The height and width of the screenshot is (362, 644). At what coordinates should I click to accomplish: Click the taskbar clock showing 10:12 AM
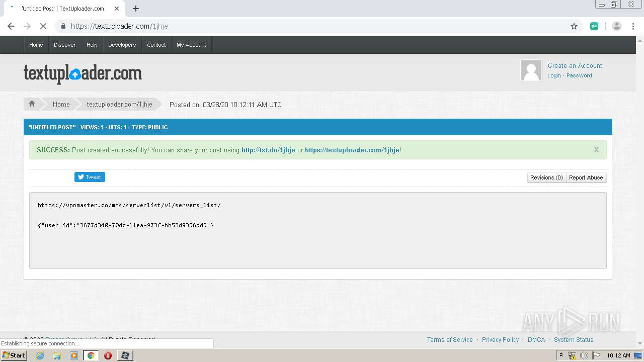618,355
